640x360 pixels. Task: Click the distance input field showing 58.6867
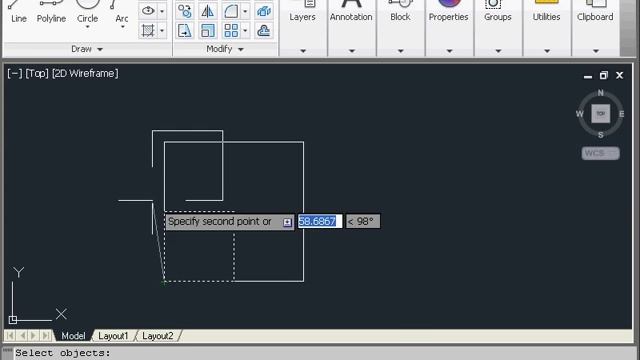coord(320,221)
